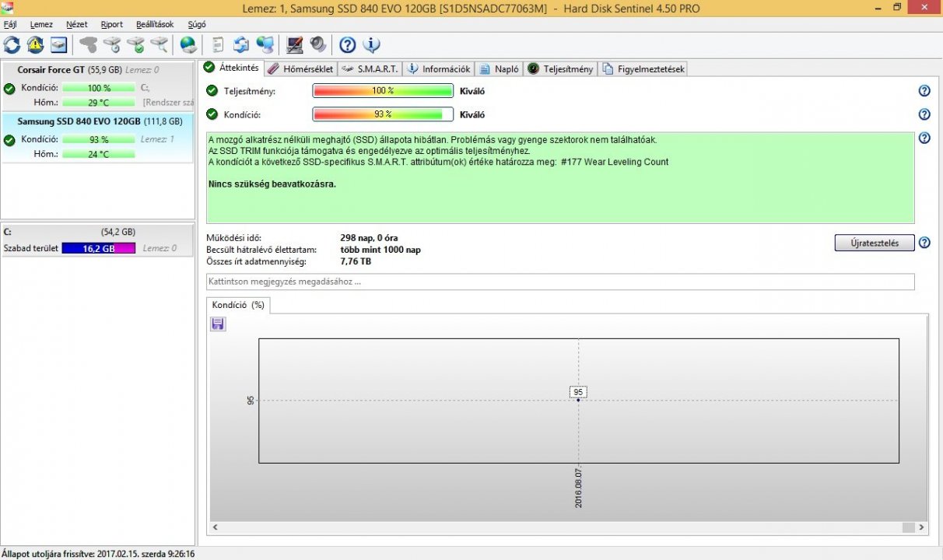This screenshot has height=560, width=943.
Task: Switch to the Figyelmeztetések tab
Action: click(x=643, y=68)
